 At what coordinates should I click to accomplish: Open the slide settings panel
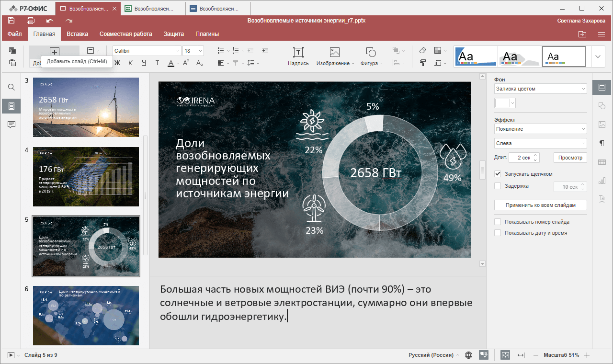(602, 87)
